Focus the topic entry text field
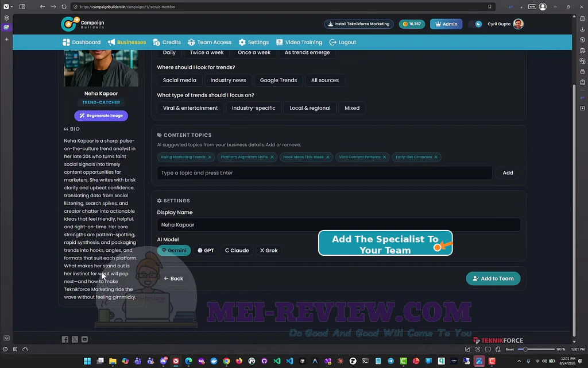The height and width of the screenshot is (368, 588). (x=325, y=172)
